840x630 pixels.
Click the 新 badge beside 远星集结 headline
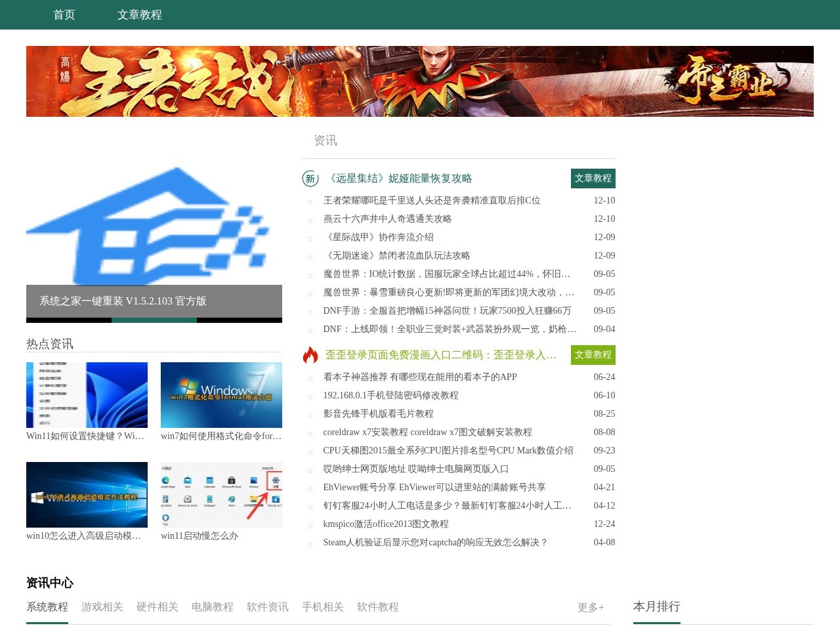(x=309, y=178)
